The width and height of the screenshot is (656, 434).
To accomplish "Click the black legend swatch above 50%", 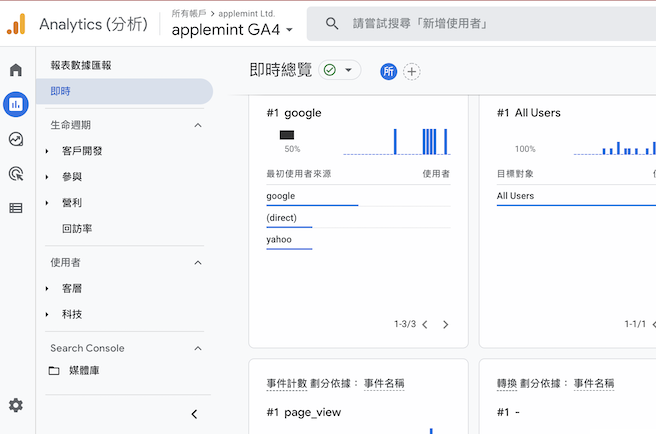I will tap(287, 135).
